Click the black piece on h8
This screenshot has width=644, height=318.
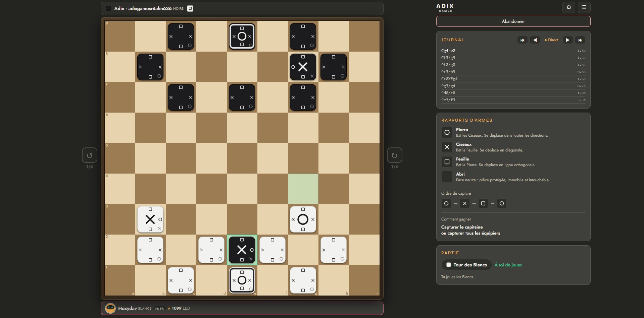(x=334, y=67)
